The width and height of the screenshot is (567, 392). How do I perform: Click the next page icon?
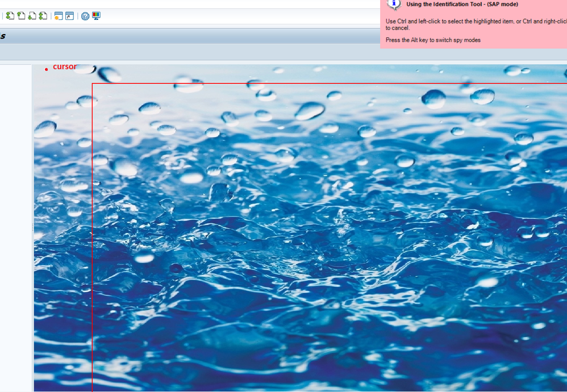click(32, 16)
